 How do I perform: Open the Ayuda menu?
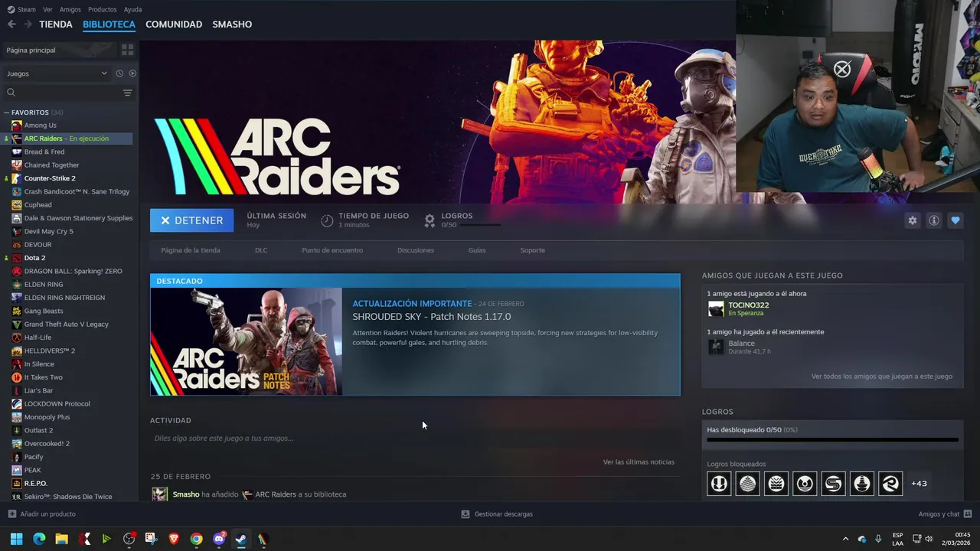132,9
